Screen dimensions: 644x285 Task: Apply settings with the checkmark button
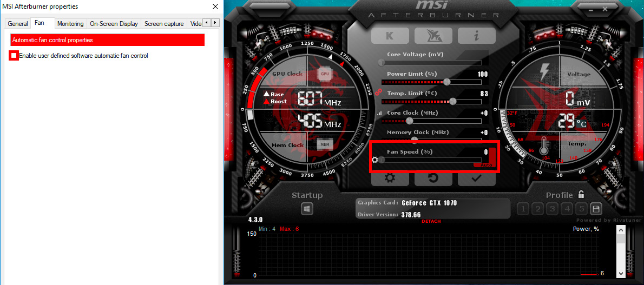pos(476,178)
